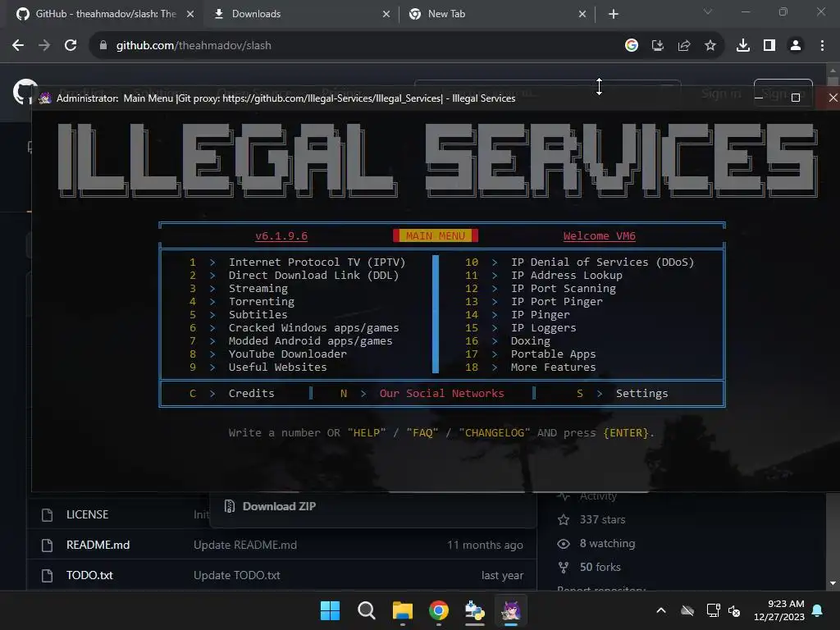840x630 pixels.
Task: Click Direct Download Link (DDL) entry
Action: [314, 275]
